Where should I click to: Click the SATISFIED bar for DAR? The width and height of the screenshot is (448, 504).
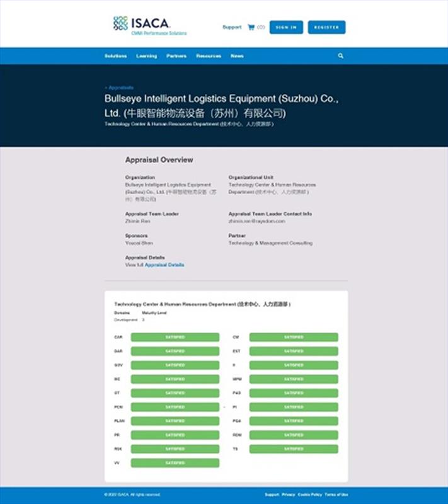pos(175,351)
